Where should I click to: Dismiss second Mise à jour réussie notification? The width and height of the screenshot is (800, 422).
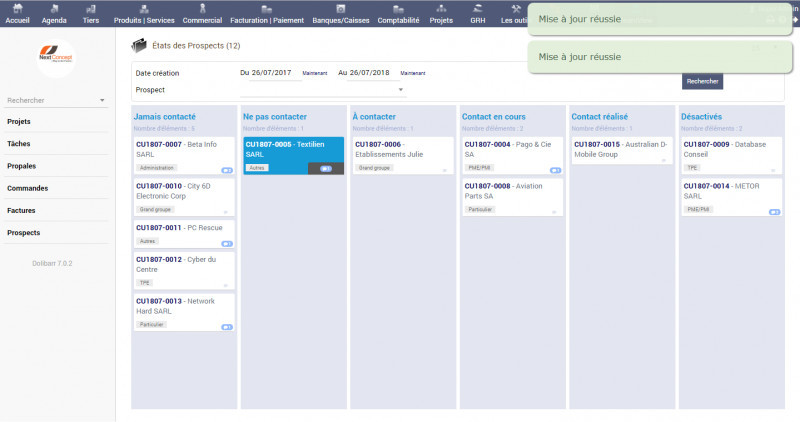pos(659,57)
